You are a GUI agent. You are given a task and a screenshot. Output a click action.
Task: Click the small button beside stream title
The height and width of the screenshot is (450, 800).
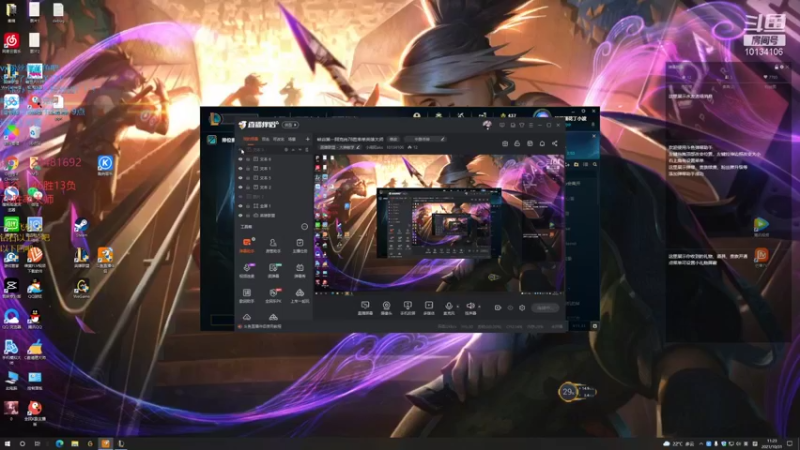(393, 139)
